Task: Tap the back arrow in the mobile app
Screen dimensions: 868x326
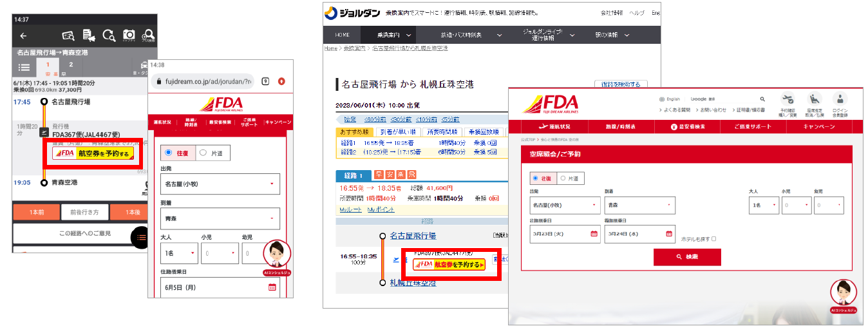Action: [23, 36]
